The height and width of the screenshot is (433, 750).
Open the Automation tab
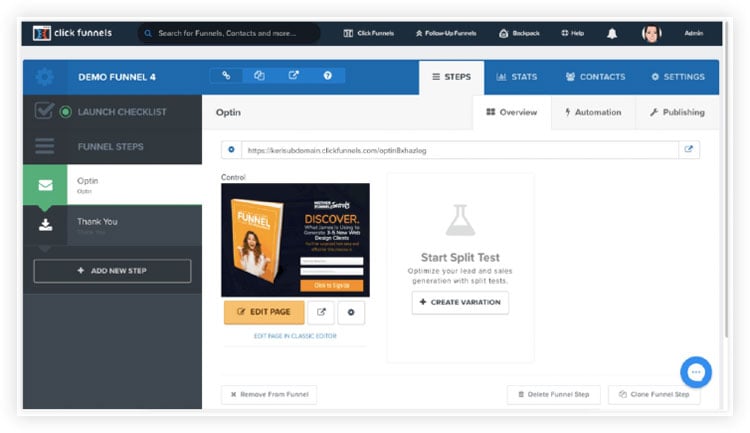coord(593,112)
